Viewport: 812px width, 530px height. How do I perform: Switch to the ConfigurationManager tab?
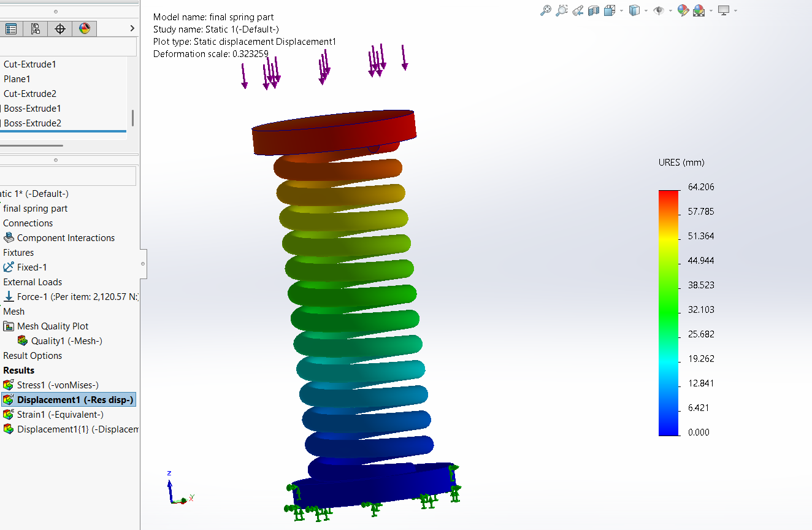point(35,29)
